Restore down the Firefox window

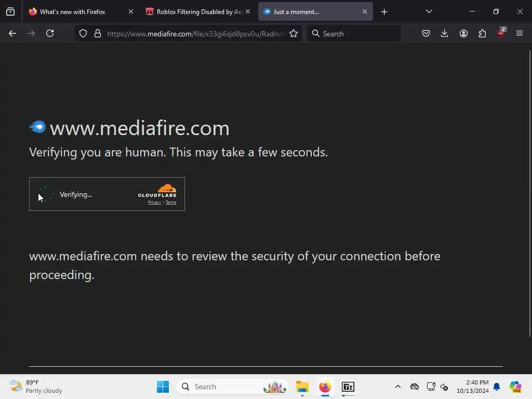pos(496,11)
